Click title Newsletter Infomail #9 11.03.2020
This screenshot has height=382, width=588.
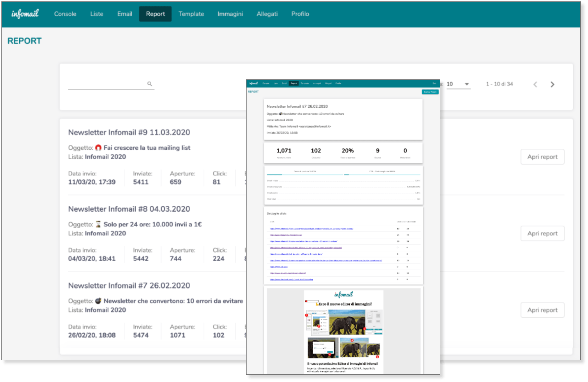(129, 132)
